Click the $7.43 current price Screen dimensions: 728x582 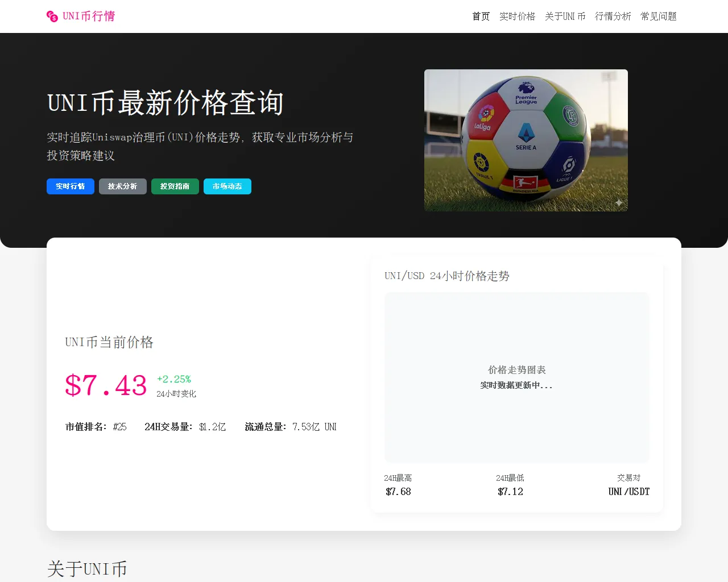coord(106,386)
